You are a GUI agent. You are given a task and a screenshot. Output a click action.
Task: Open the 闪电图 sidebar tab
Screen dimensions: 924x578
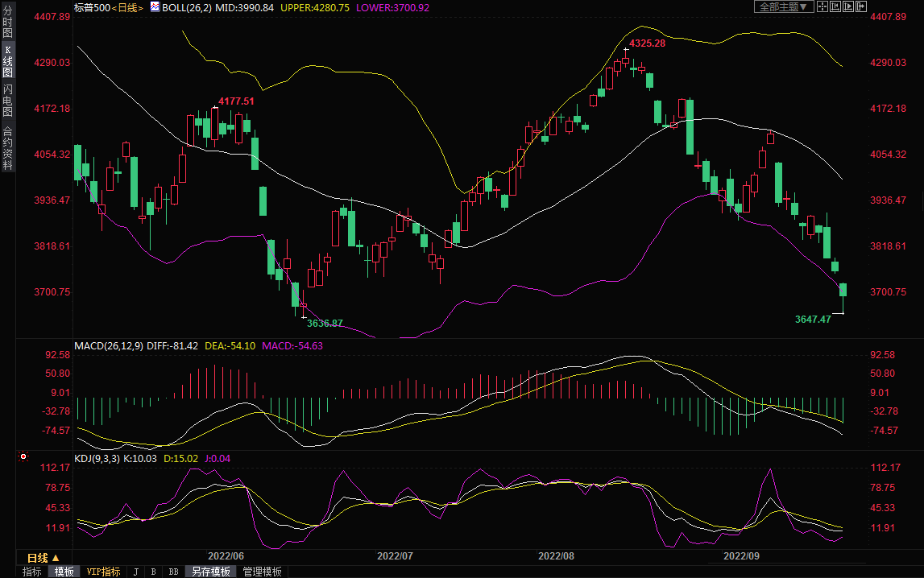coord(7,100)
